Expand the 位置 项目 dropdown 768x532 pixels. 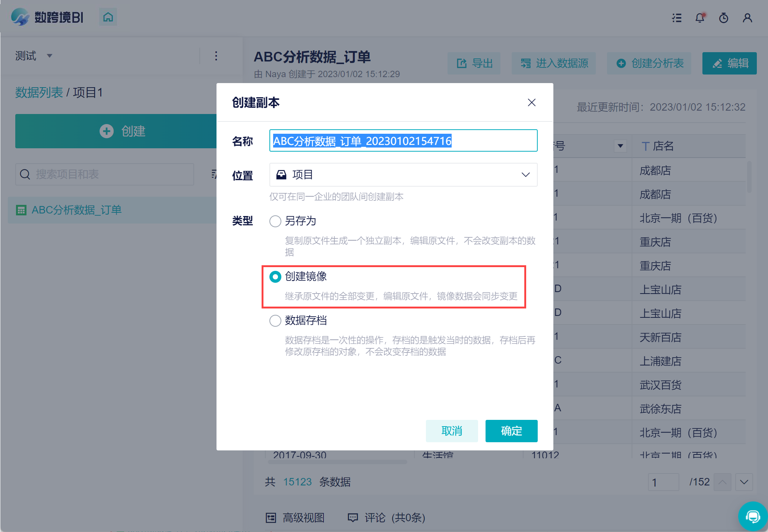tap(403, 175)
